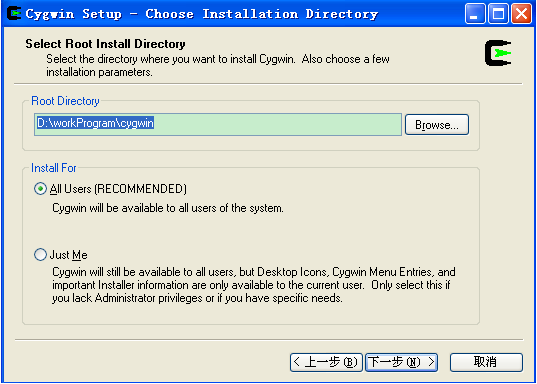Viewport: 537px width, 384px height.
Task: Cancel setup with 取消 button
Action: pyautogui.click(x=486, y=362)
